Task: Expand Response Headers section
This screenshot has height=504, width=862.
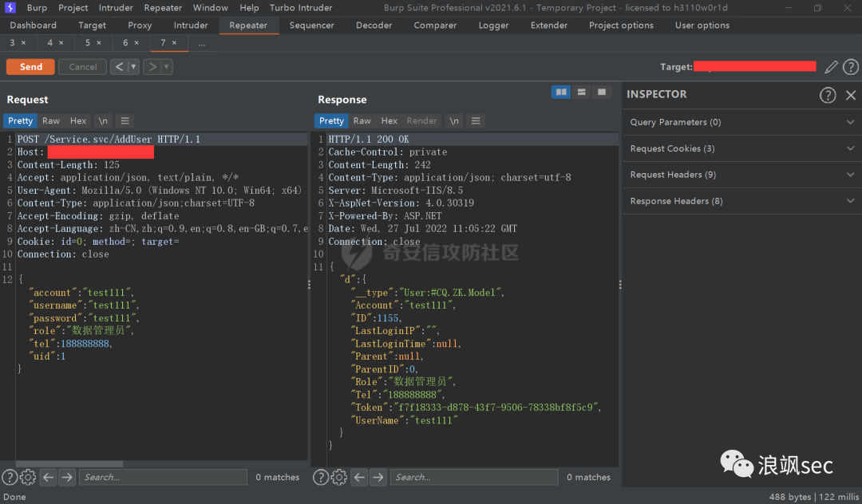Action: tap(741, 201)
